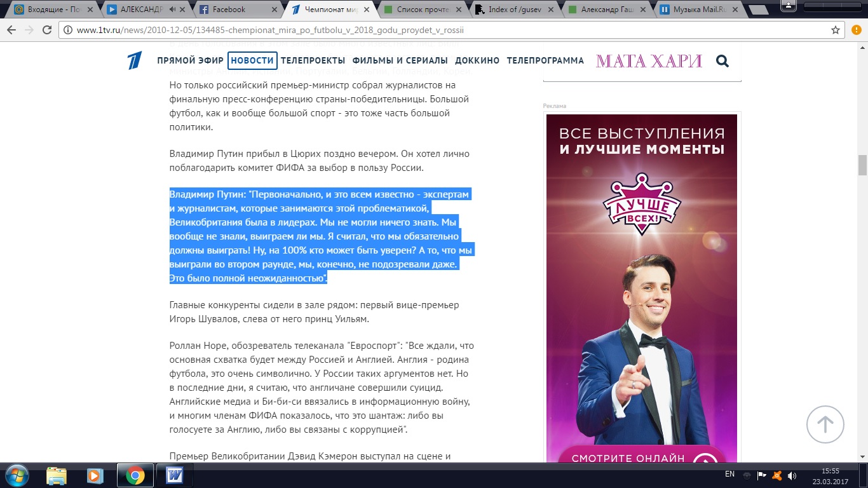This screenshot has width=868, height=488.
Task: Open the НОВОСТИ section
Action: click(252, 61)
